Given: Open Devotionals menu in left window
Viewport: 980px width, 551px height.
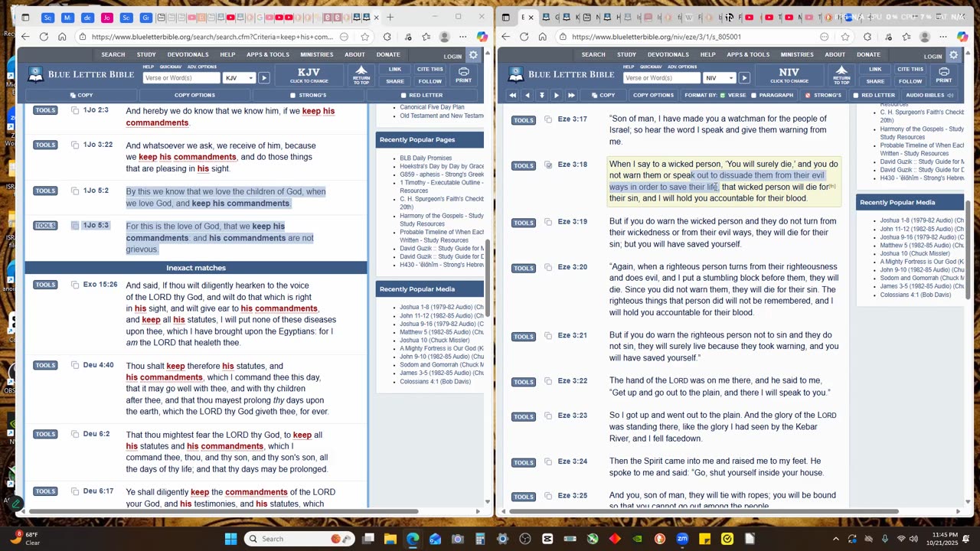Looking at the screenshot, I should [188, 54].
